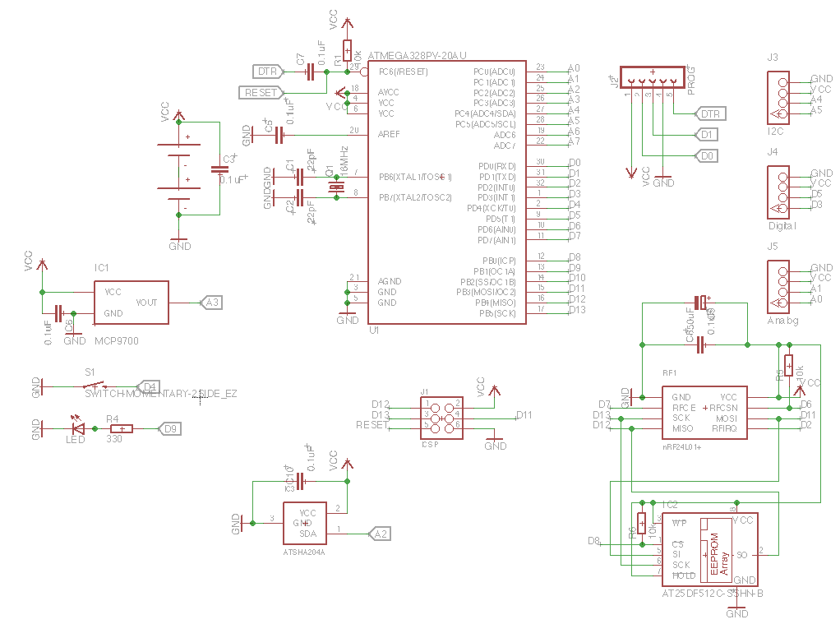840x624 pixels.
Task: Click the S1 momentary switch symbol
Action: (97, 386)
